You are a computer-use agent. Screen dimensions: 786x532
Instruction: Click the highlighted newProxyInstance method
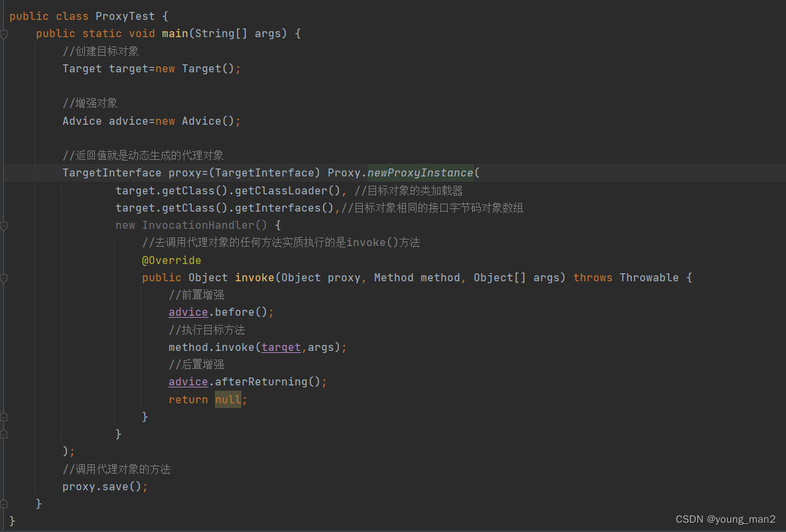click(x=420, y=173)
